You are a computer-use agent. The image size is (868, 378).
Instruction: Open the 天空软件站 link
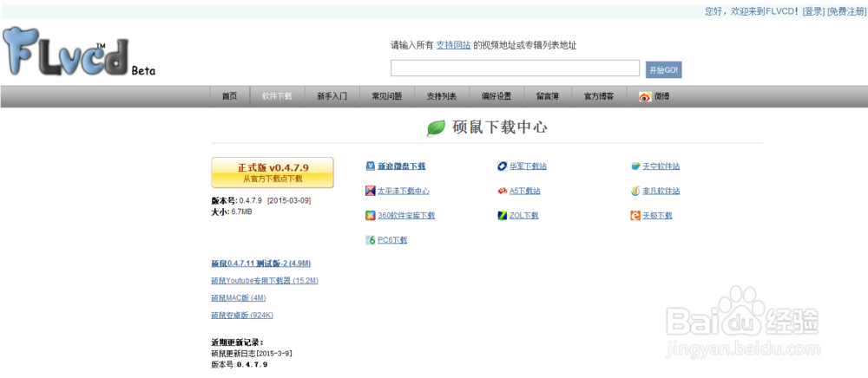point(661,166)
